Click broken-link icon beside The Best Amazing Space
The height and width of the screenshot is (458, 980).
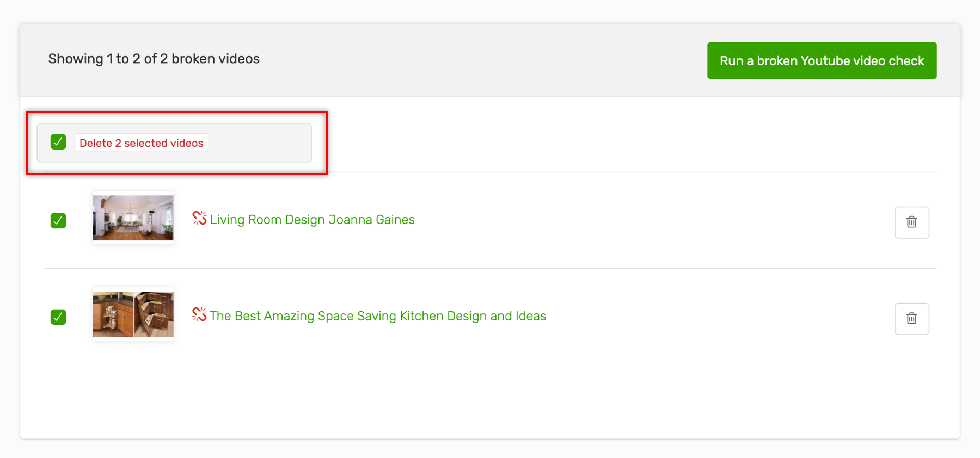click(199, 314)
